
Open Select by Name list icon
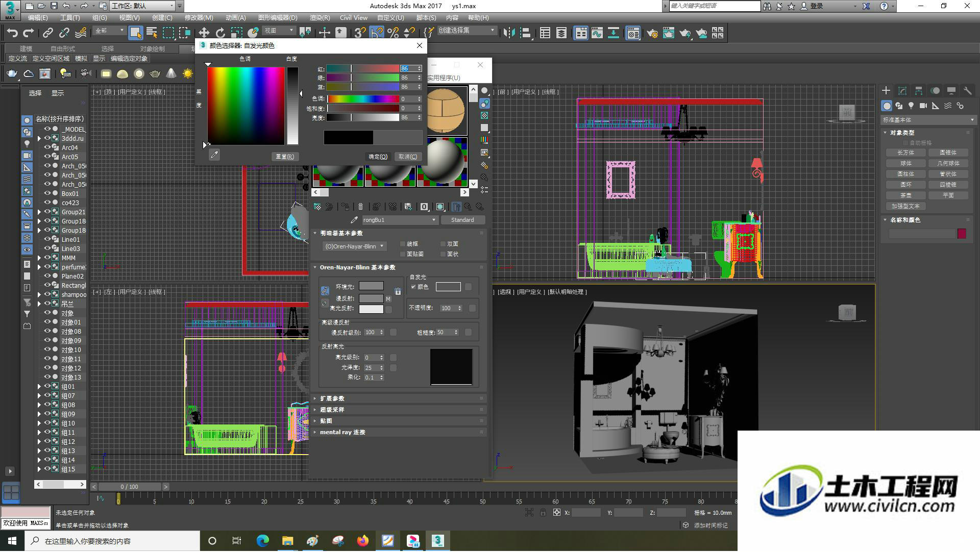[x=152, y=33]
